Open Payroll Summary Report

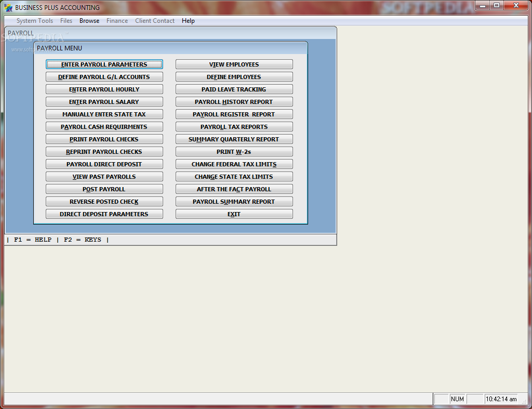click(x=234, y=202)
